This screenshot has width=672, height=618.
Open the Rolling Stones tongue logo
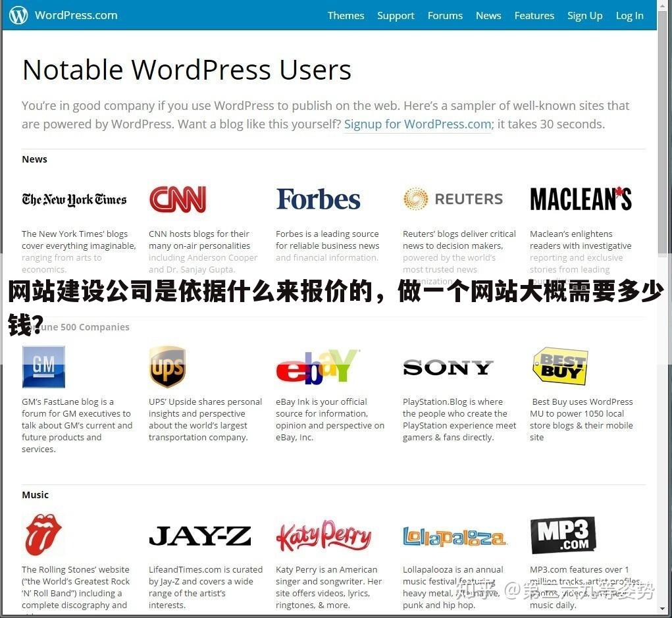[43, 535]
